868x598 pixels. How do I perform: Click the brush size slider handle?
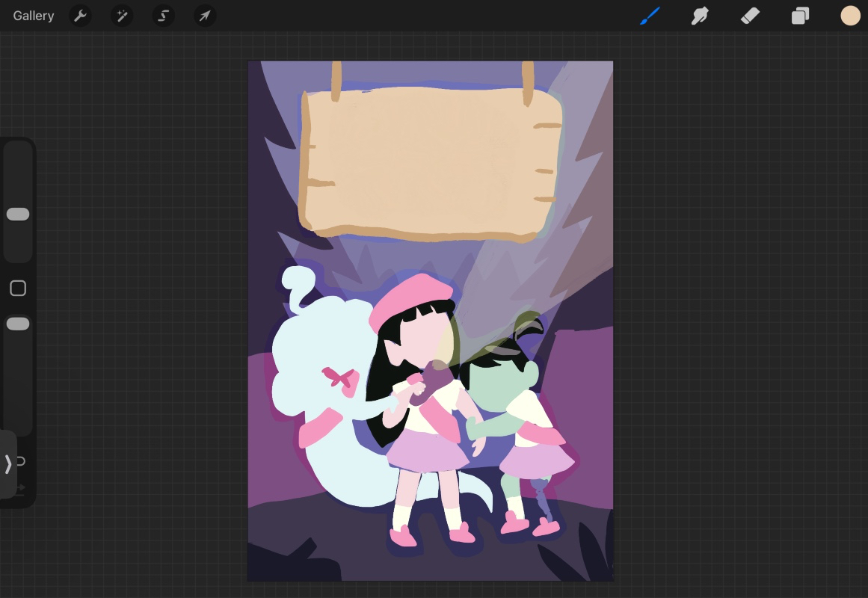coord(18,215)
